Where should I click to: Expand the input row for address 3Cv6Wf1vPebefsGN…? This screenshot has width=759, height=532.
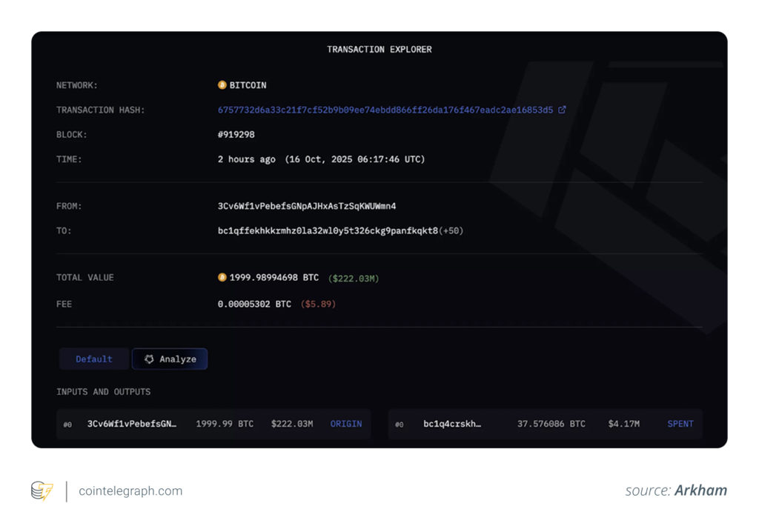pos(130,424)
